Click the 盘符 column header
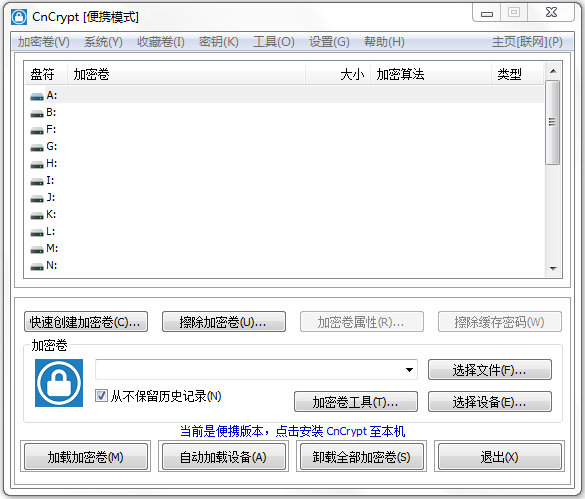585x499 pixels. (45, 74)
